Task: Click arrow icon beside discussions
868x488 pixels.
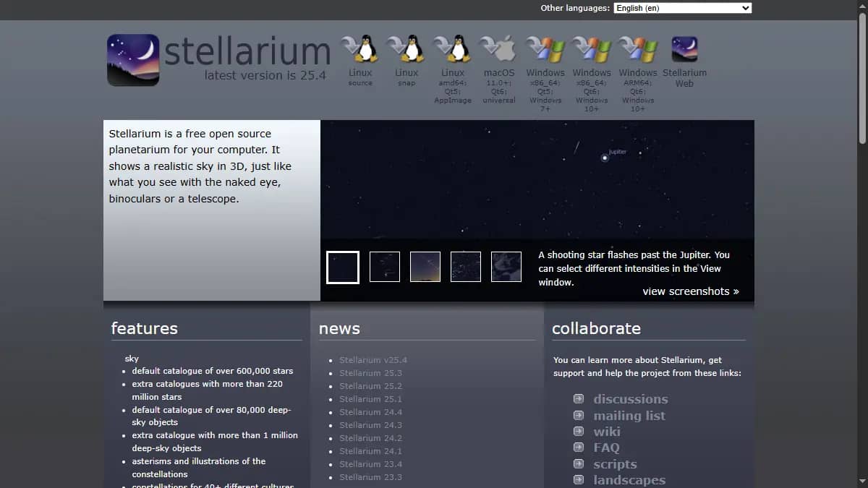Action: click(579, 399)
